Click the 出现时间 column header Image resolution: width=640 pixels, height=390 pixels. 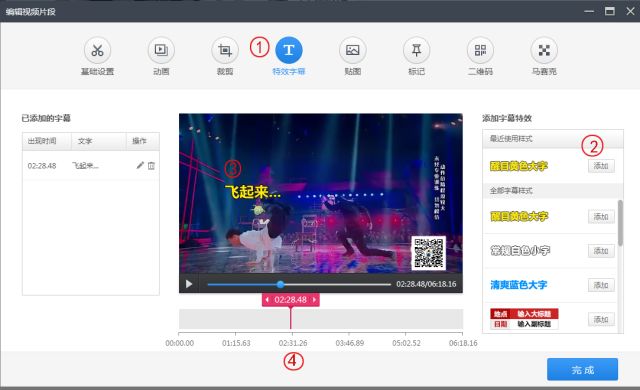[x=42, y=141]
